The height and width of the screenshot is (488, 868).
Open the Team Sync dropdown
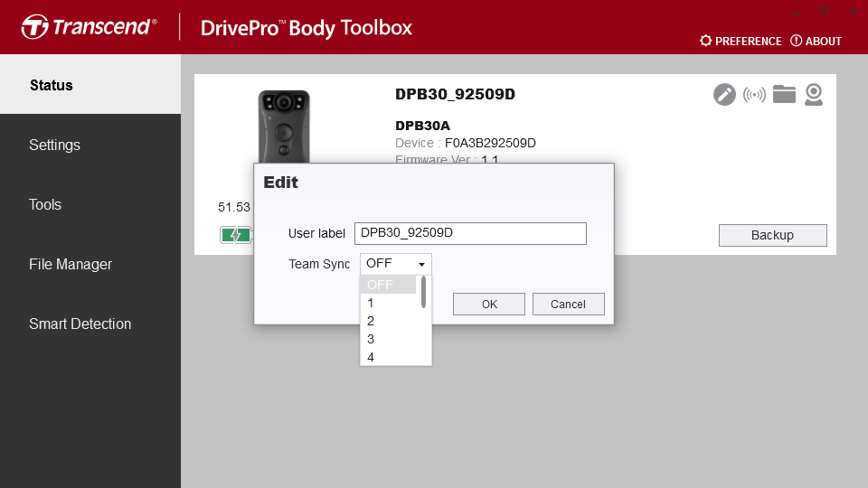395,264
